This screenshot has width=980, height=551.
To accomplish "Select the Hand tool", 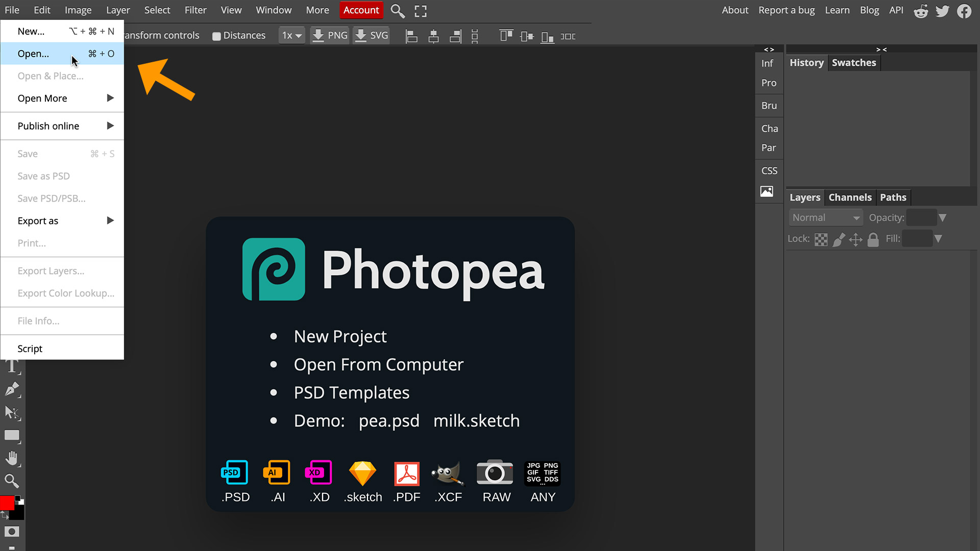I will [x=12, y=458].
